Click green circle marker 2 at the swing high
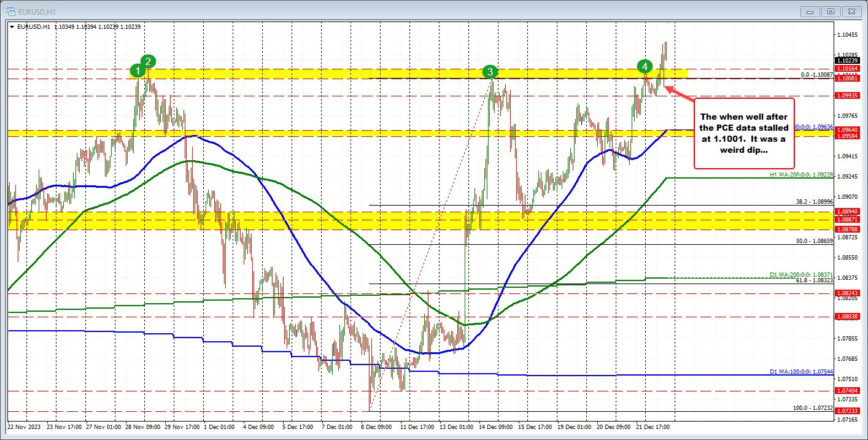868x440 pixels. pyautogui.click(x=148, y=61)
